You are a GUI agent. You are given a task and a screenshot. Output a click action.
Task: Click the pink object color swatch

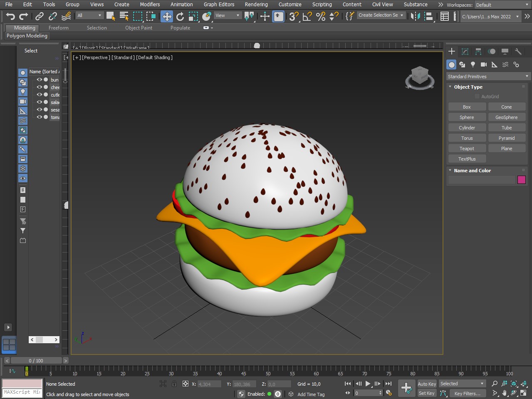(x=521, y=180)
